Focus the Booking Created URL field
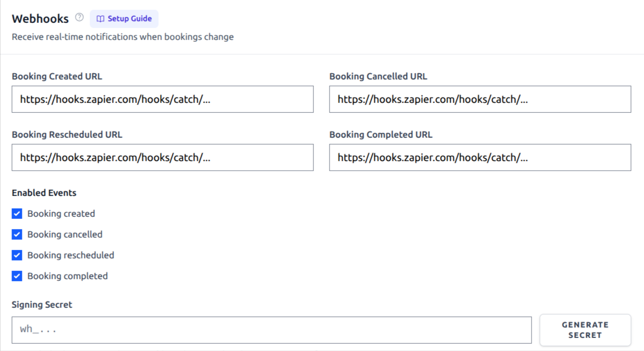This screenshot has height=351, width=644. (x=162, y=99)
